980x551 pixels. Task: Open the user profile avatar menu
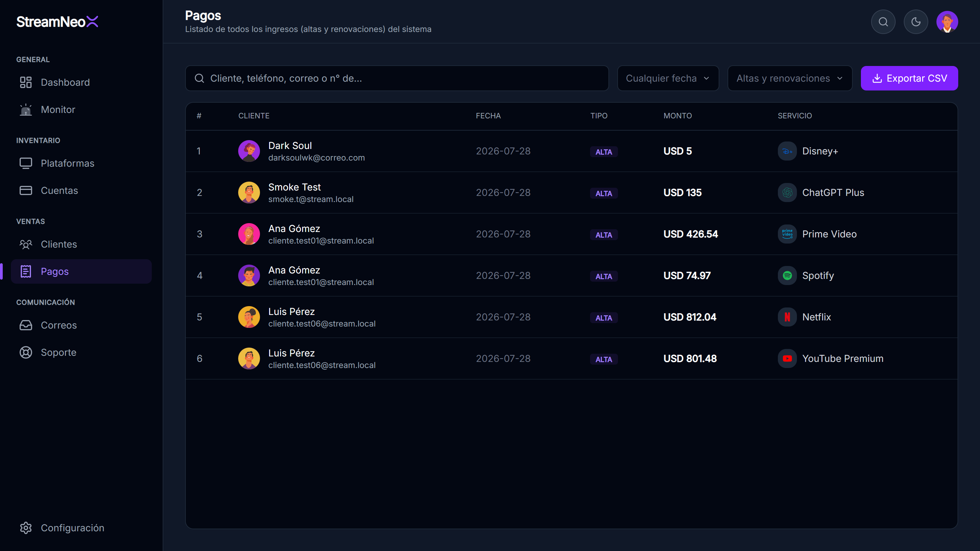pyautogui.click(x=947, y=22)
